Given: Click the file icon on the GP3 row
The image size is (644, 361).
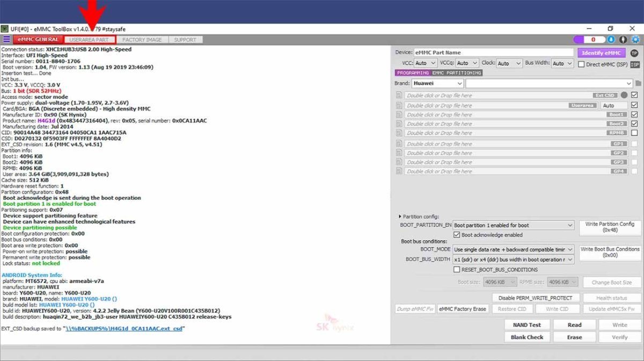Looking at the screenshot, I should point(399,162).
